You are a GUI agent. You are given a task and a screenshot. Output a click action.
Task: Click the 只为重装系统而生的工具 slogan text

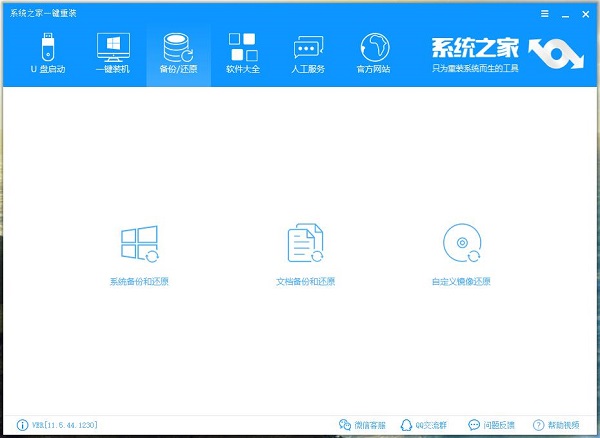475,68
